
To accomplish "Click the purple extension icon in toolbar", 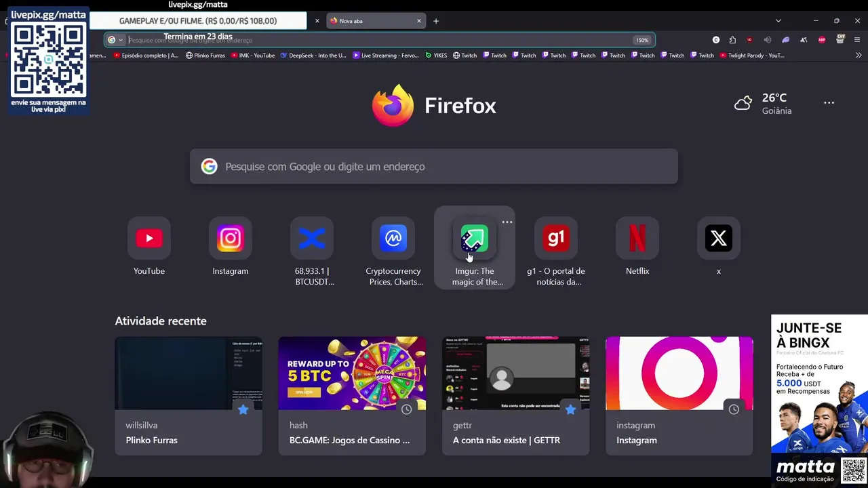I will pyautogui.click(x=786, y=40).
